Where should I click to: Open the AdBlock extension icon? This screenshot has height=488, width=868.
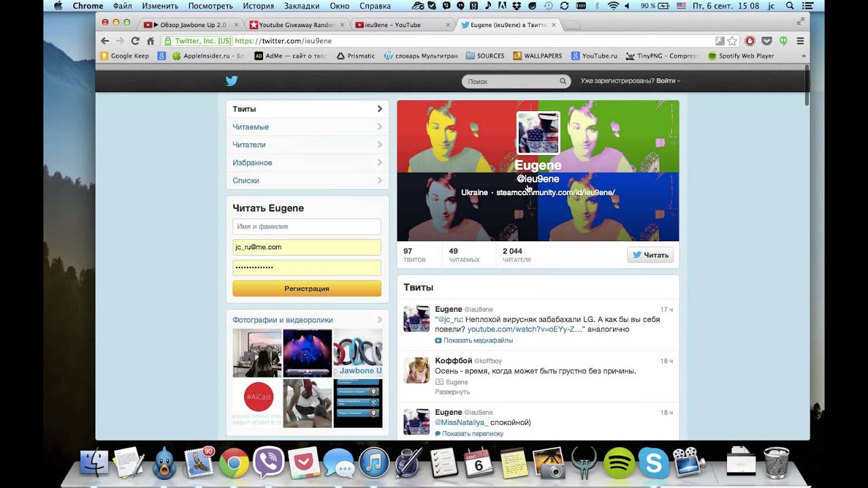pos(749,41)
